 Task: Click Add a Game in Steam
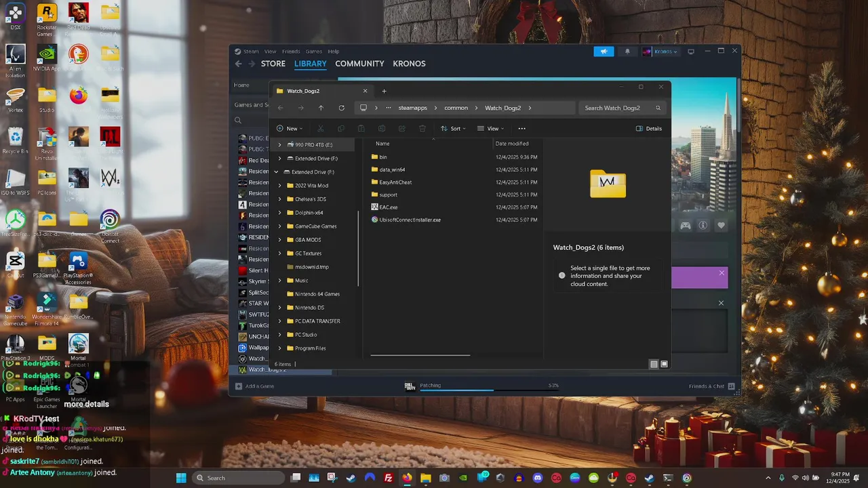click(254, 386)
